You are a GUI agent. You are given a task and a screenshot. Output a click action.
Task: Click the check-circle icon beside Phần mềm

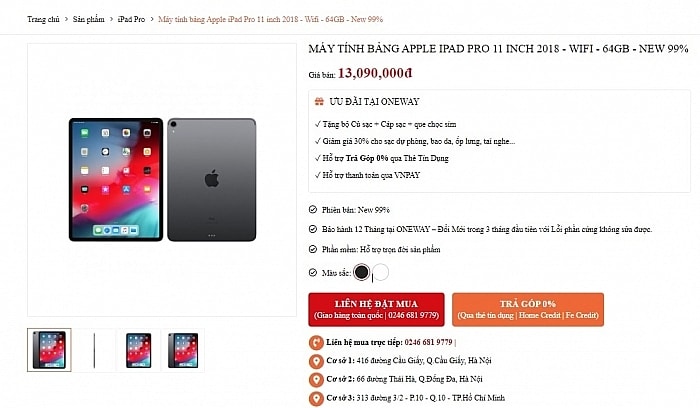[x=312, y=249]
